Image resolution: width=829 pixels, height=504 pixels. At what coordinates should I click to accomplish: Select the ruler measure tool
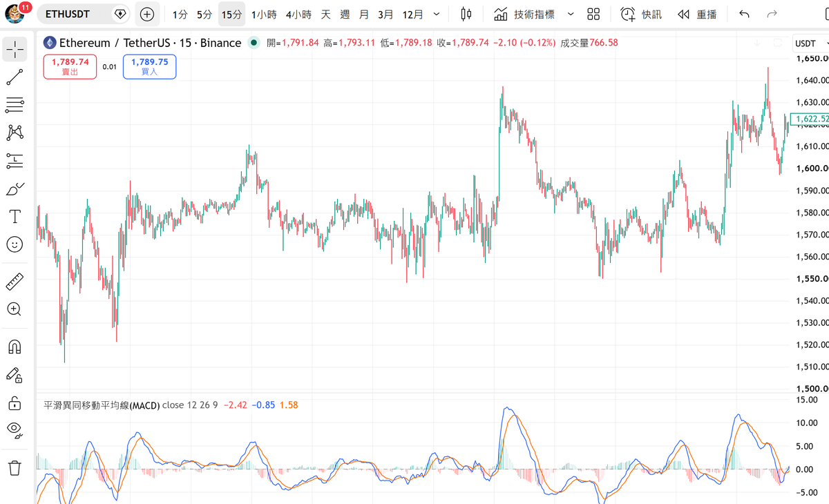pos(15,282)
